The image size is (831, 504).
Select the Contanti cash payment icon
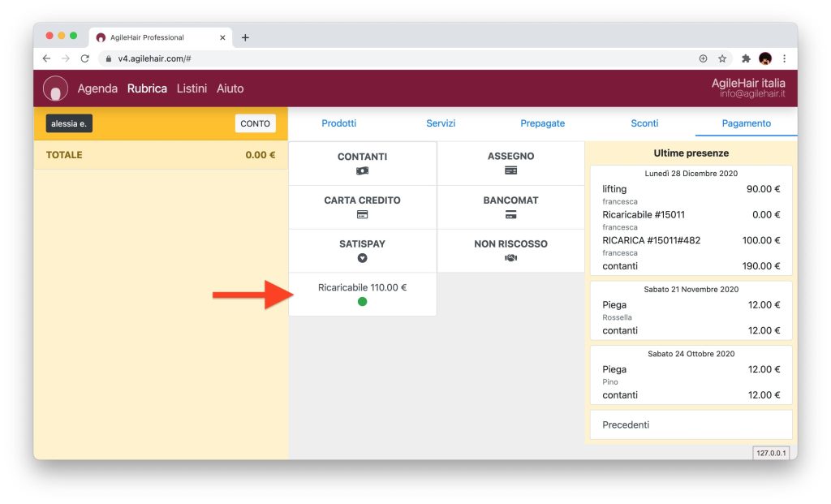pyautogui.click(x=362, y=171)
